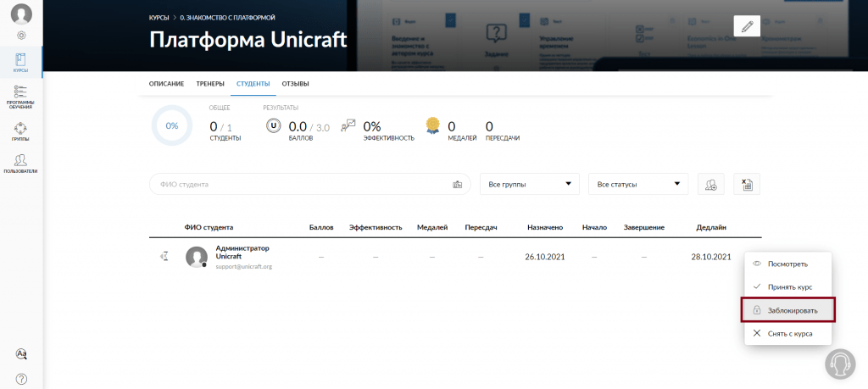Click the Aa search icon in sidebar

21,353
